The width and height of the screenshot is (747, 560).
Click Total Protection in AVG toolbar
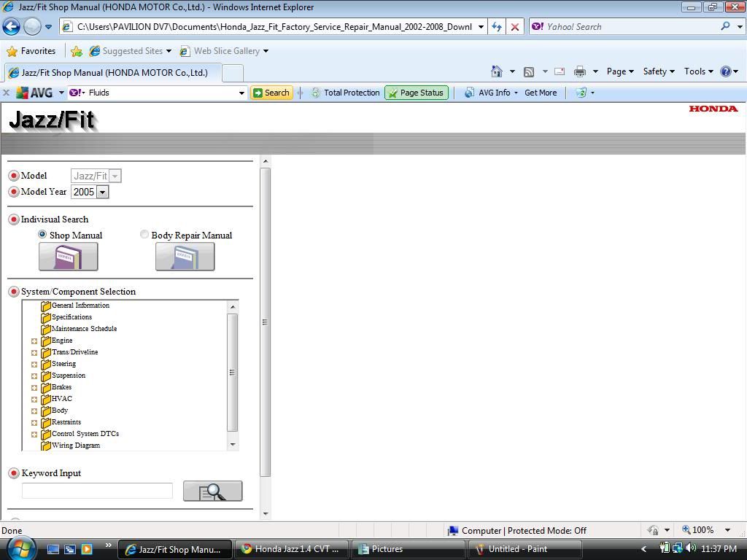[x=346, y=93]
